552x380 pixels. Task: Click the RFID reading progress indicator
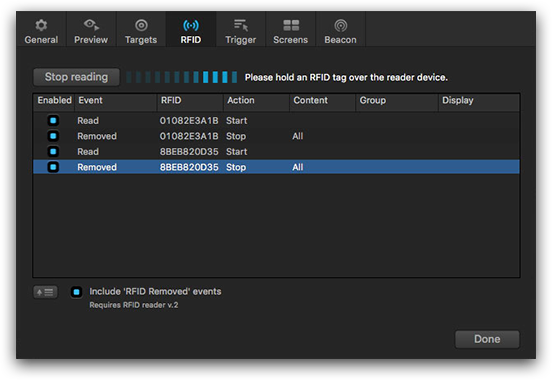181,77
